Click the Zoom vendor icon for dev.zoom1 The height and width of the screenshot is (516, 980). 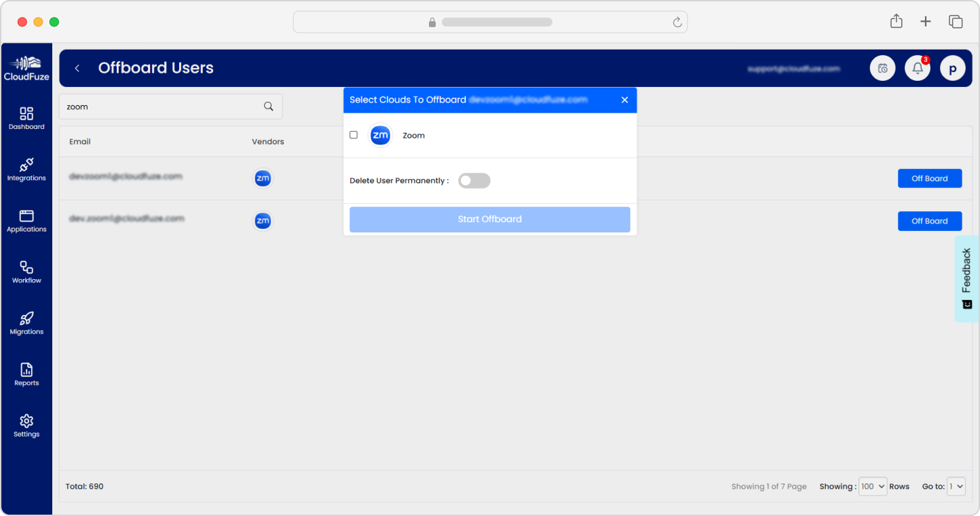[x=263, y=221]
